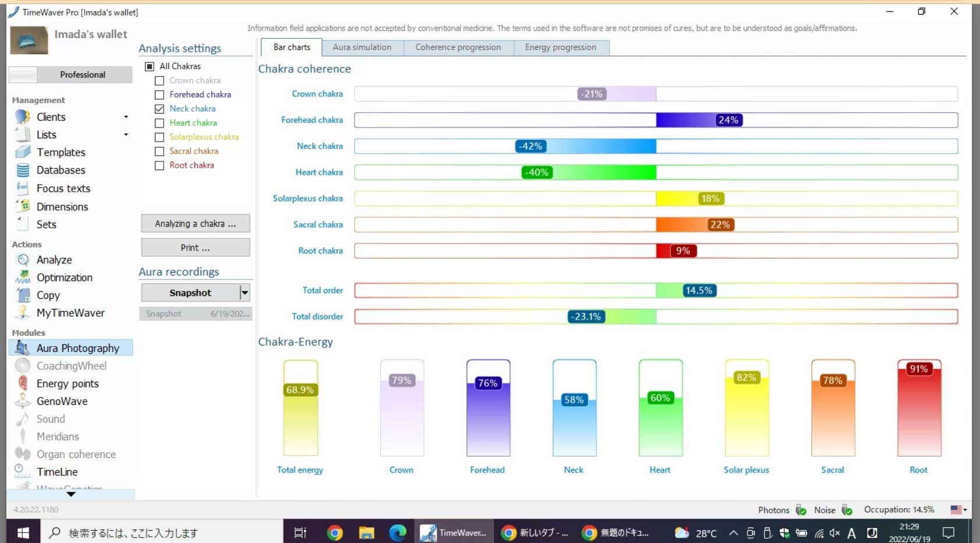Open the Windows Start menu

click(x=23, y=533)
